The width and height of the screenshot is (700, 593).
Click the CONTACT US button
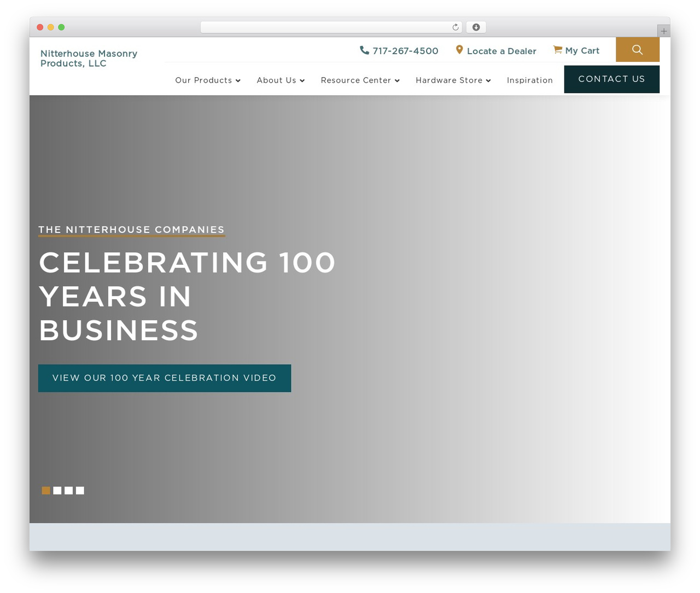click(611, 79)
